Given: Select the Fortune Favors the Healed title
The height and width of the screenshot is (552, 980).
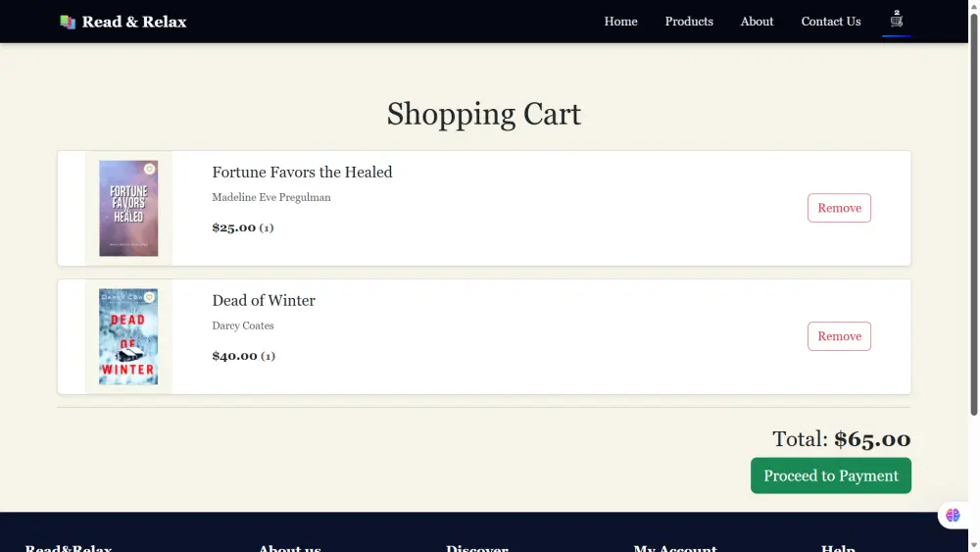Looking at the screenshot, I should 302,172.
